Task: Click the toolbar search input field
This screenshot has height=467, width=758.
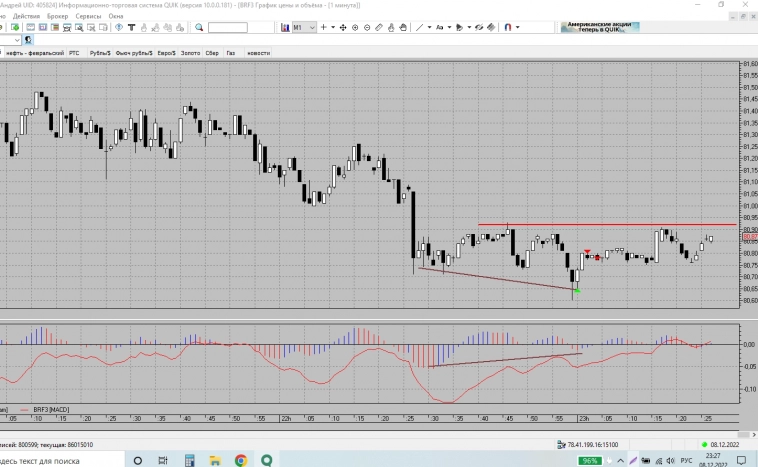Action: [x=227, y=28]
